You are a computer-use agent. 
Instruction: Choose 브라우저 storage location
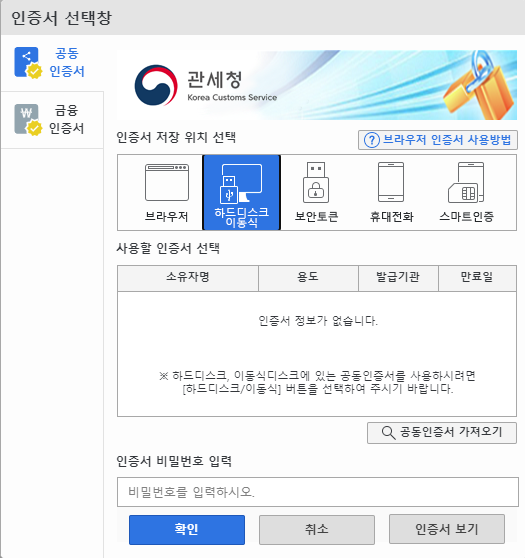pos(167,193)
